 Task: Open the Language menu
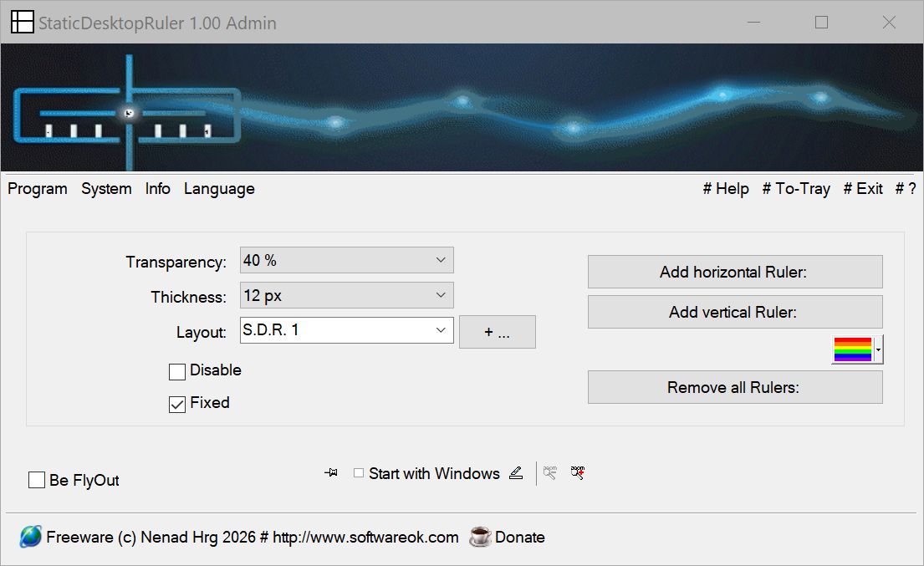pyautogui.click(x=218, y=189)
